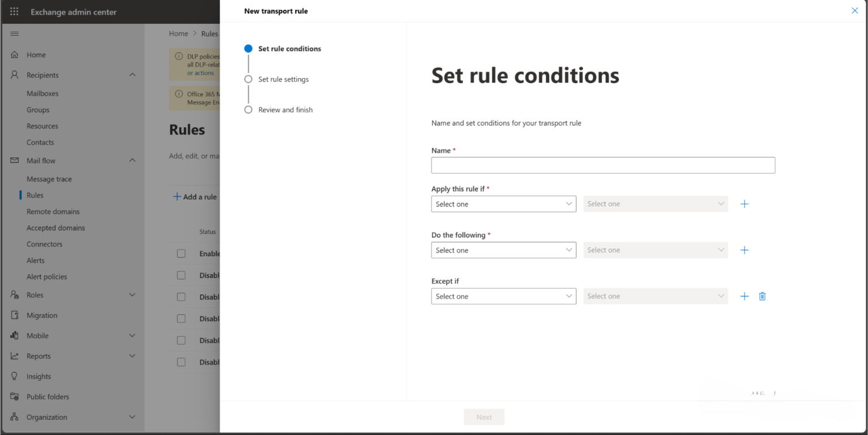Open Message trace from Mail flow menu

[49, 179]
